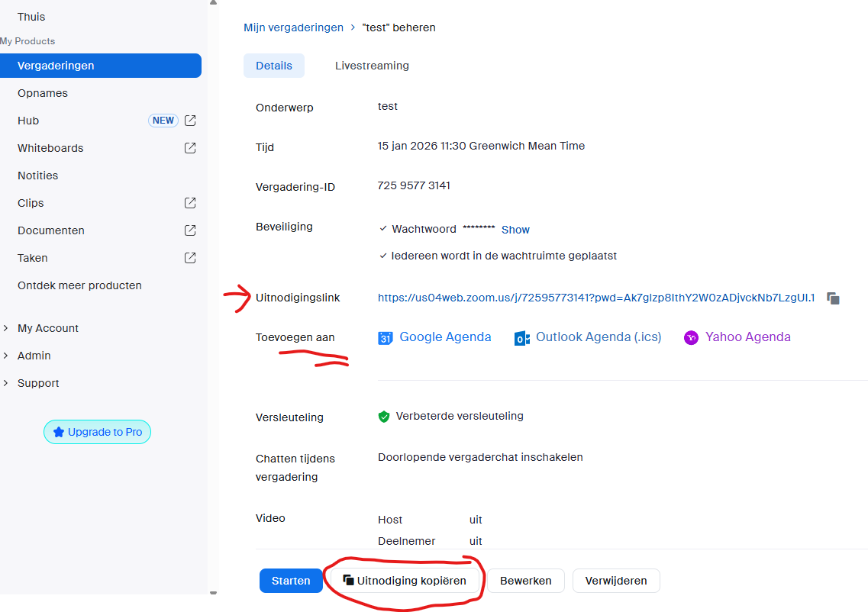Open the Zoom invitation URL
Image resolution: width=868 pixels, height=612 pixels.
point(595,298)
